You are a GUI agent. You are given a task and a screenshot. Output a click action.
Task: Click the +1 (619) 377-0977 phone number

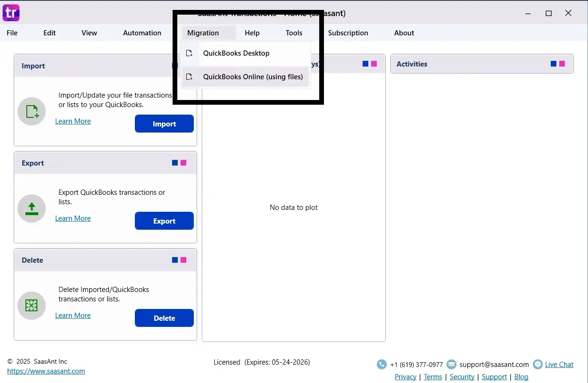(x=417, y=365)
